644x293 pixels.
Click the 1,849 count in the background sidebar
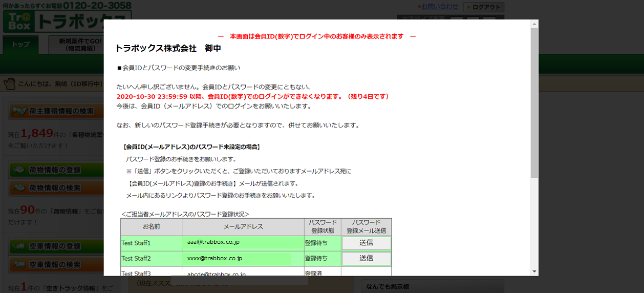[x=37, y=134]
